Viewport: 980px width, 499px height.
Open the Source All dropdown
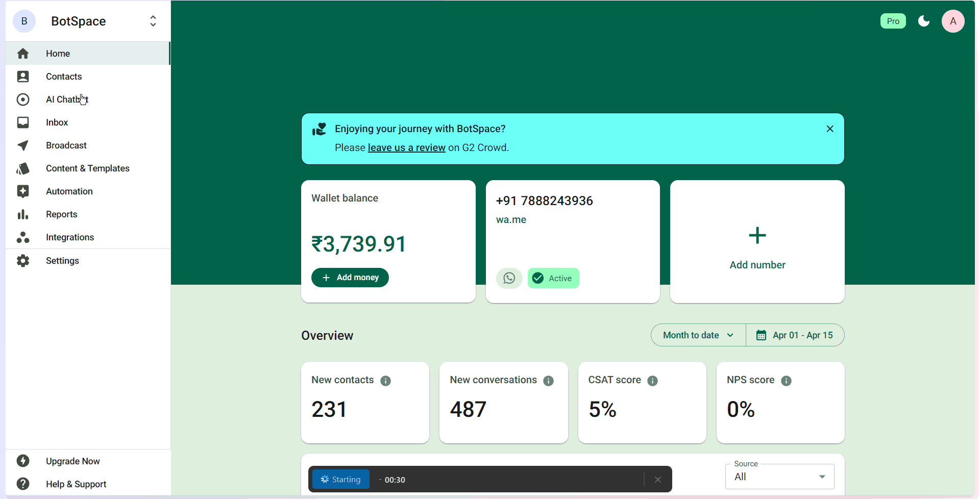(x=780, y=477)
